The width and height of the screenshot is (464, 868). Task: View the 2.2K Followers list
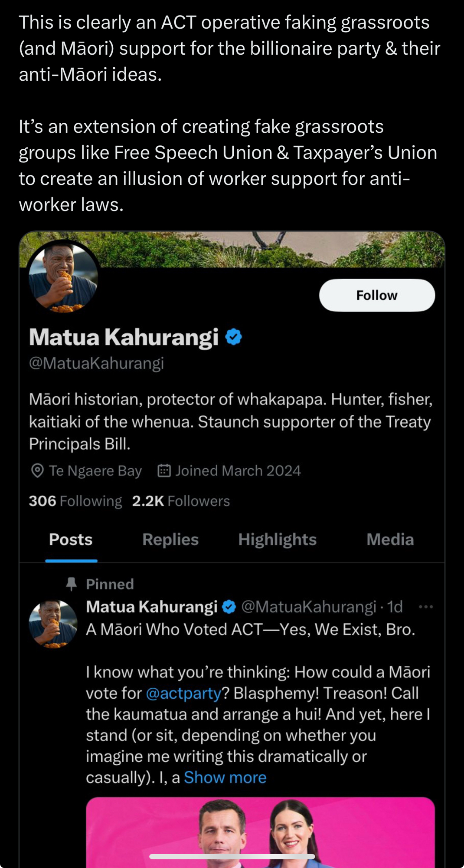(x=181, y=501)
